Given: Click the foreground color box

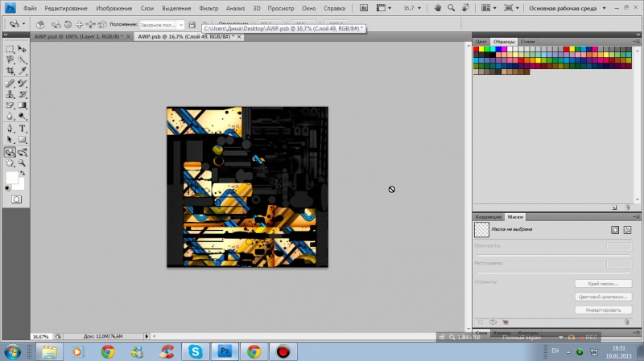Looking at the screenshot, I should [x=12, y=178].
